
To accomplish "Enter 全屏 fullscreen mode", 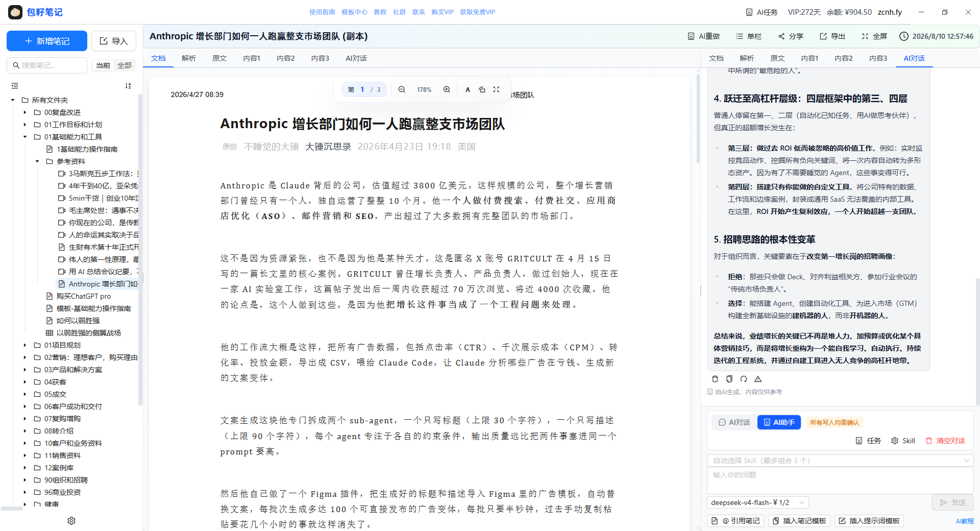I will coord(874,36).
